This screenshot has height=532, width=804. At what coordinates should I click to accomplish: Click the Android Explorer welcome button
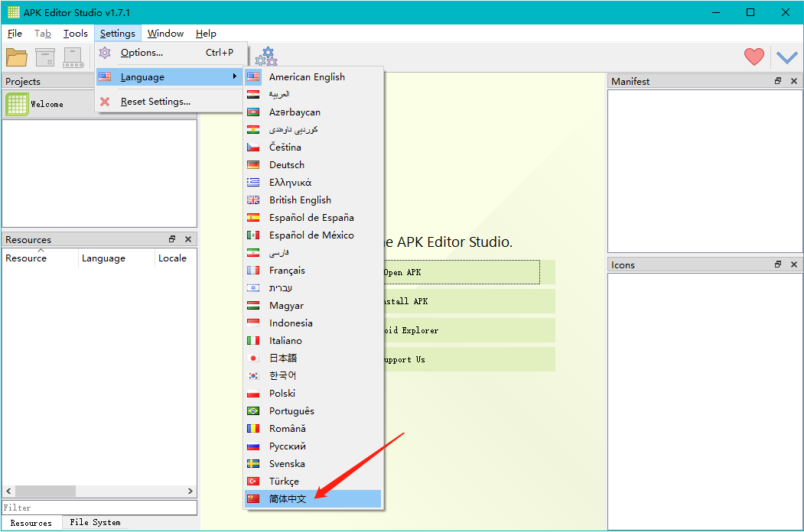click(x=469, y=330)
